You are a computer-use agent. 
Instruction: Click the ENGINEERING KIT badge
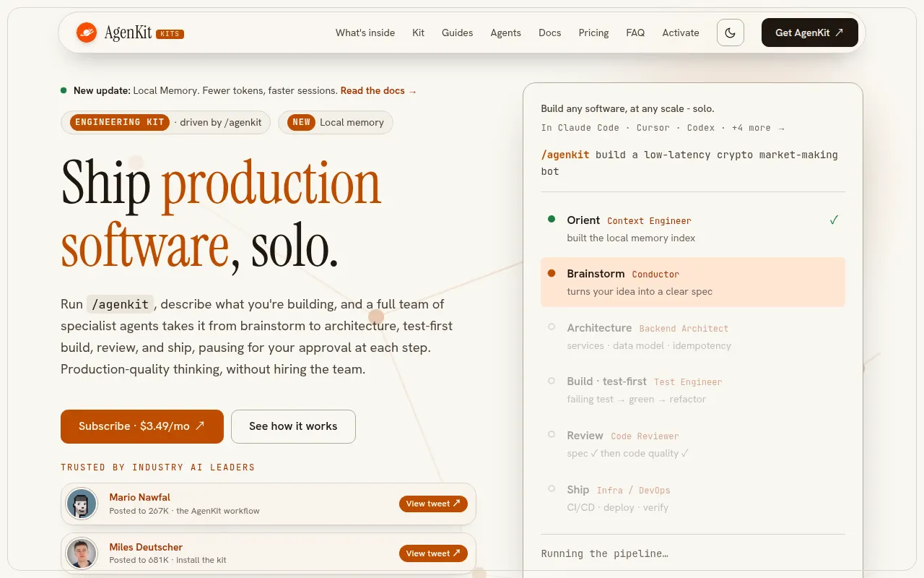(120, 122)
